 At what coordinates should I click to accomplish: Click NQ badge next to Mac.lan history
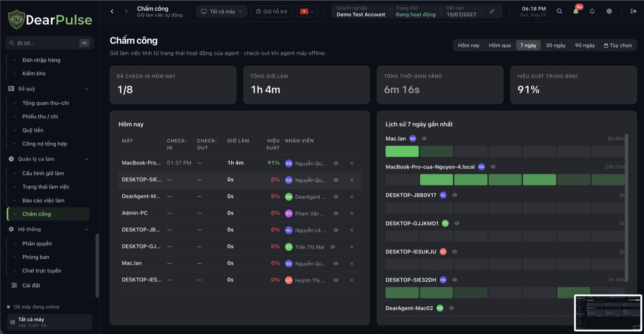tap(413, 139)
